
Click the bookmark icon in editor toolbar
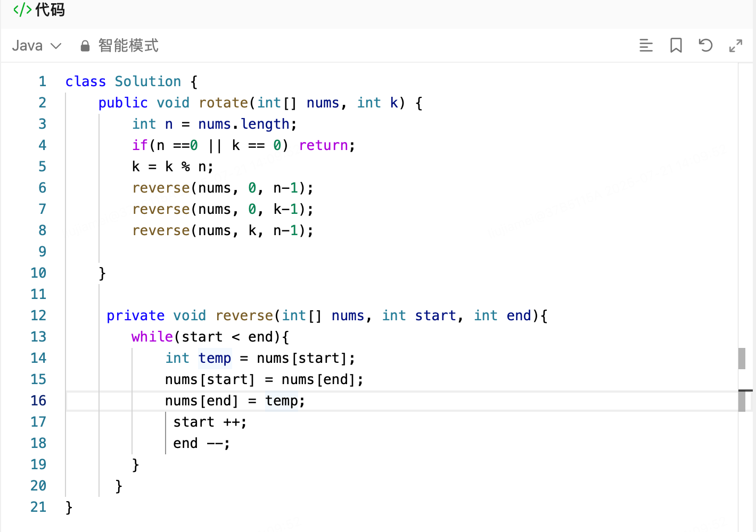pyautogui.click(x=676, y=46)
